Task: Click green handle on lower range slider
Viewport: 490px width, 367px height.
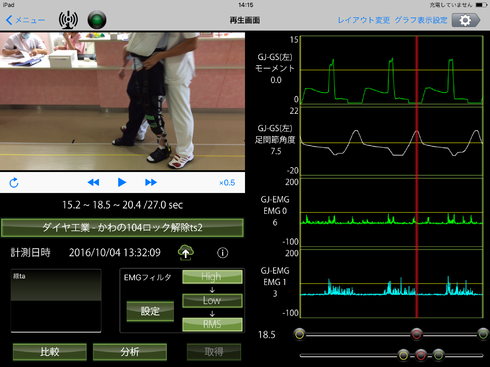Action: (438, 355)
